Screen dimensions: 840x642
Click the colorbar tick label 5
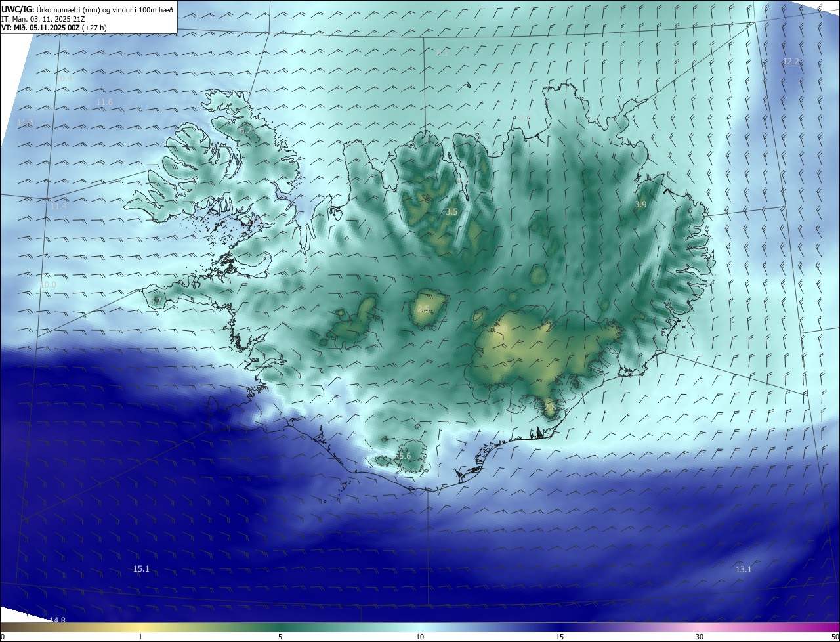pyautogui.click(x=280, y=637)
